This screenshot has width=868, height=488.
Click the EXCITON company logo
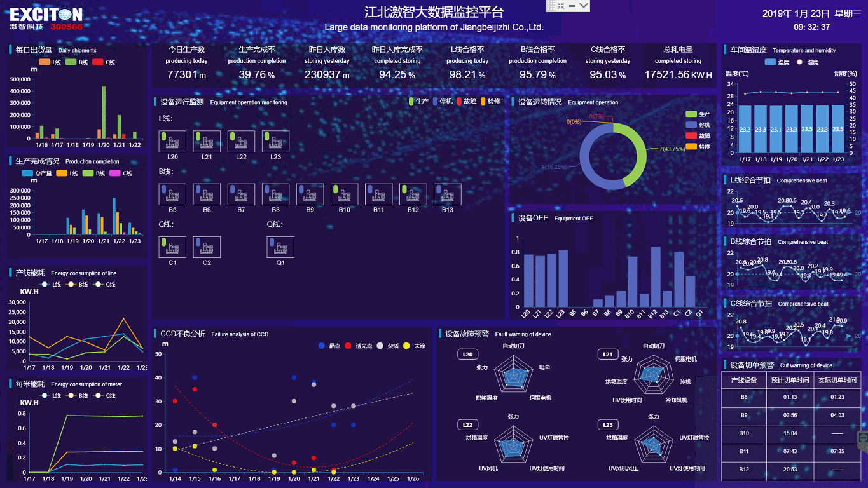[46, 18]
